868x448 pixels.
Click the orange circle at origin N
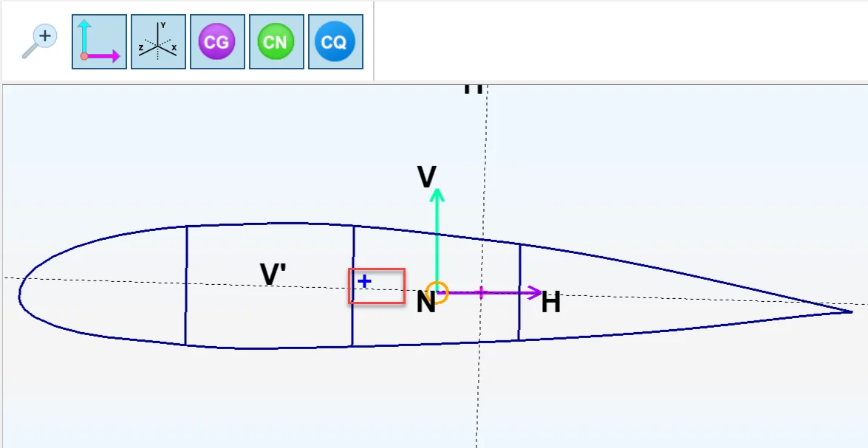coord(437,292)
